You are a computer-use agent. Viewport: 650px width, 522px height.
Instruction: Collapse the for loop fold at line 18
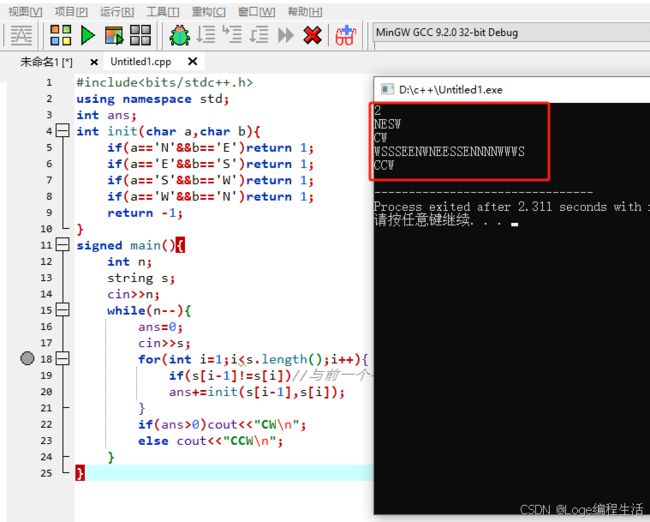[x=62, y=358]
